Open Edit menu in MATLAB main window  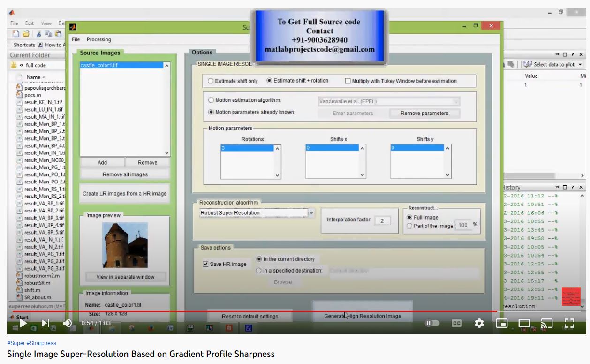[30, 23]
